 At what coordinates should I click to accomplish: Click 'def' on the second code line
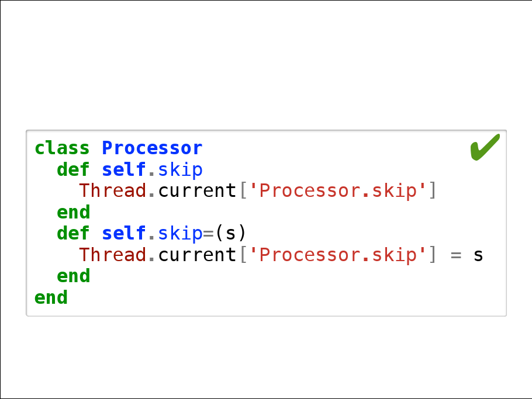coord(73,170)
